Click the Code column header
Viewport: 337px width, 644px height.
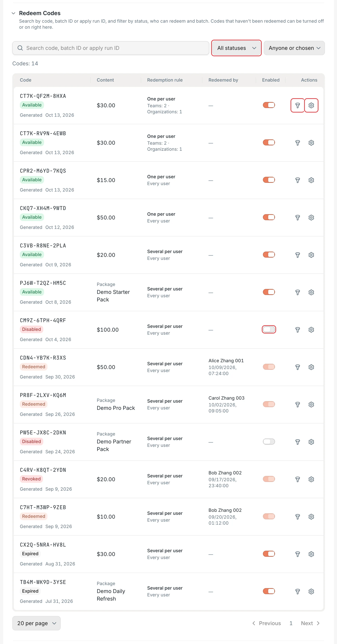point(26,80)
